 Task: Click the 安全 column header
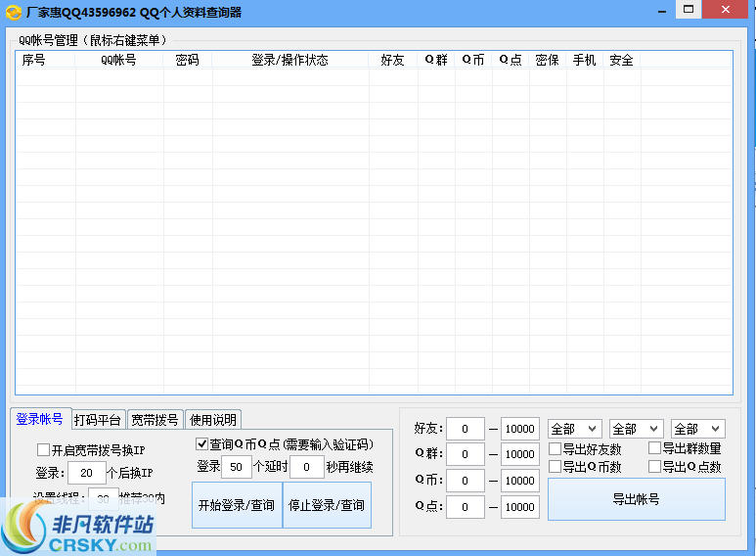point(622,60)
